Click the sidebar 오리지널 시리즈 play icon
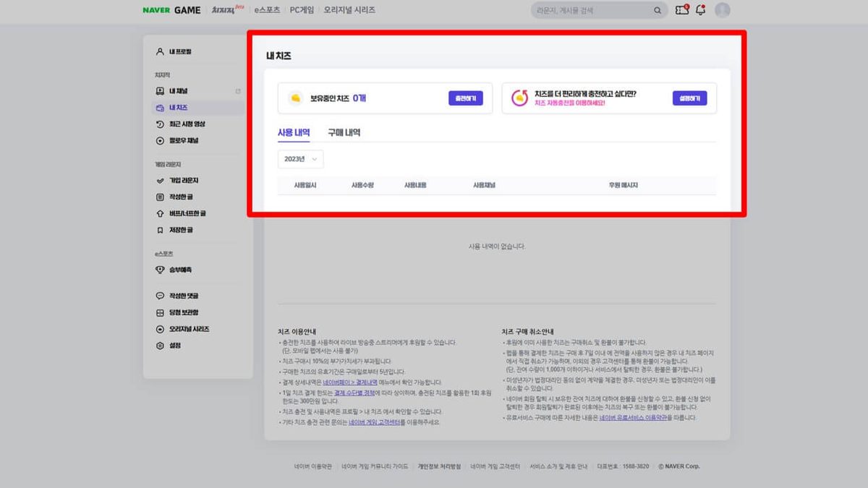 [161, 329]
